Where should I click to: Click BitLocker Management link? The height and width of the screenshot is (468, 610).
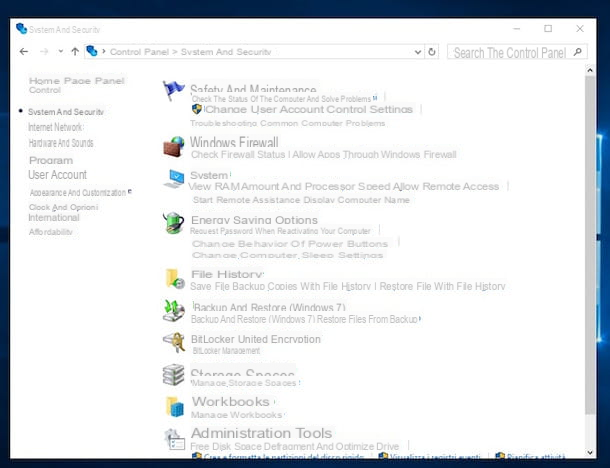[226, 351]
